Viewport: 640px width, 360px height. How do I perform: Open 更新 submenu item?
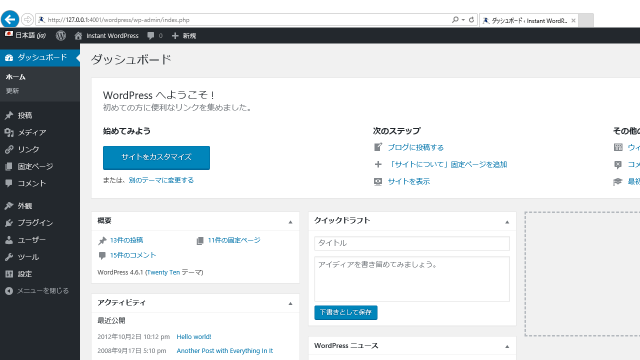click(12, 91)
